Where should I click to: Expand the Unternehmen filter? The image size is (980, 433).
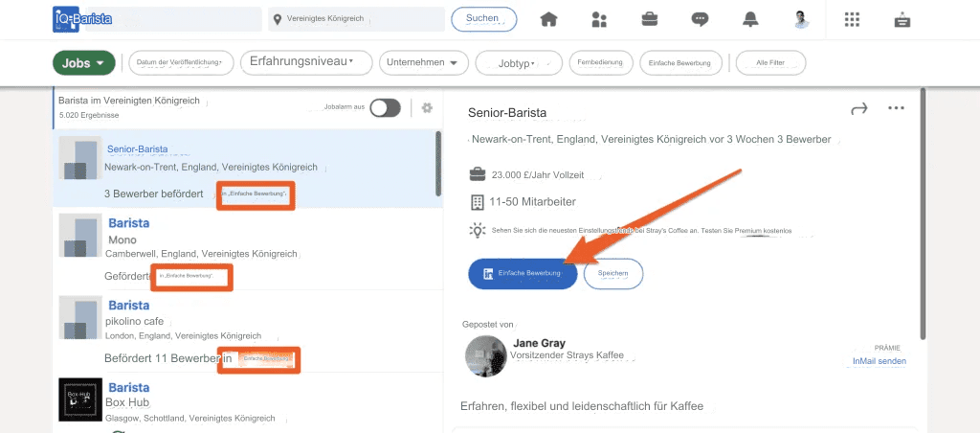tap(424, 62)
